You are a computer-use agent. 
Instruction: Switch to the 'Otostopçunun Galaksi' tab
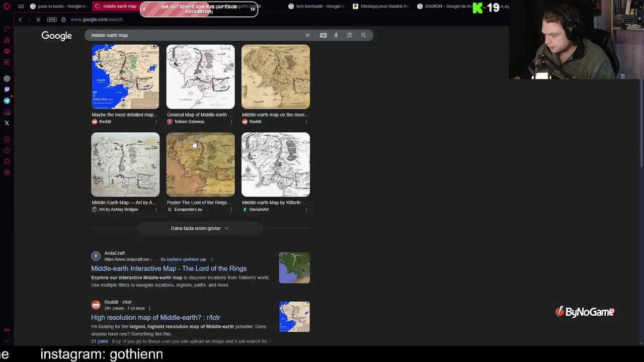pyautogui.click(x=381, y=7)
